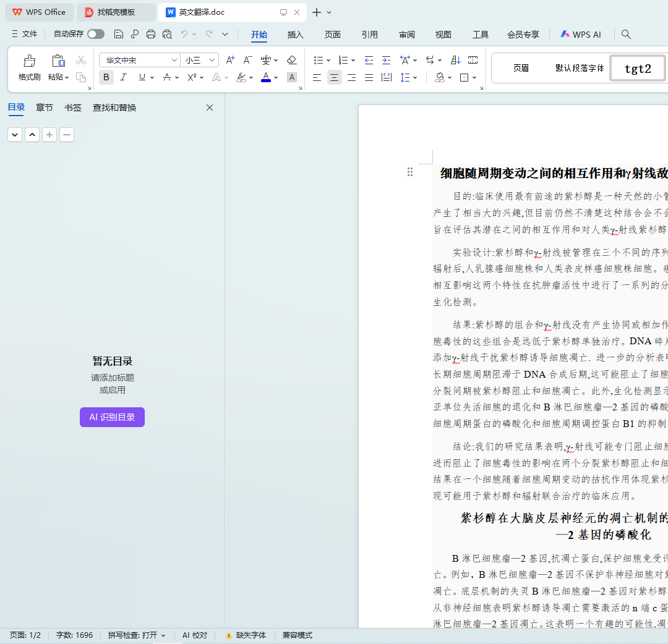Click the Paste (粘贴) clipboard icon
This screenshot has height=644, width=668.
click(58, 61)
